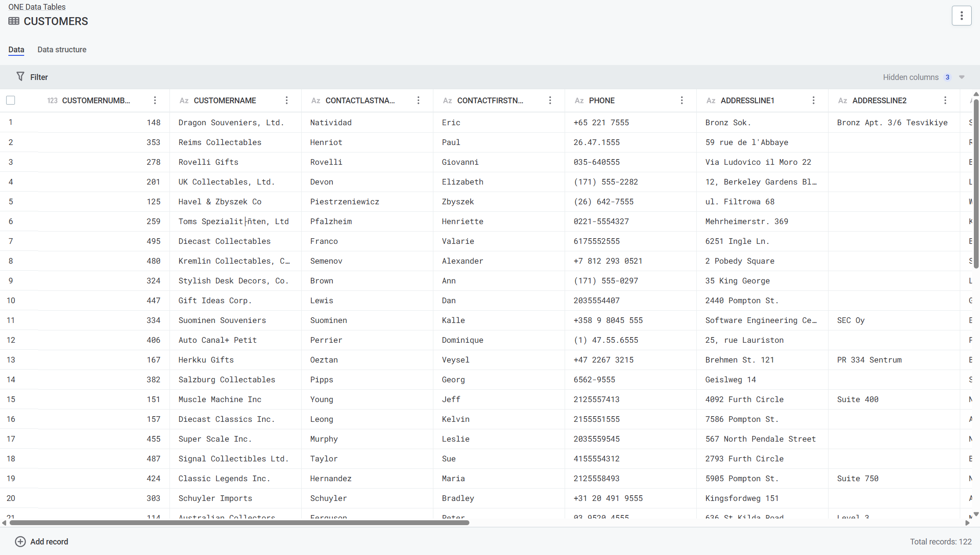Screen dimensions: 980x555
Task: Open the Hidden columns dropdown
Action: pos(961,77)
